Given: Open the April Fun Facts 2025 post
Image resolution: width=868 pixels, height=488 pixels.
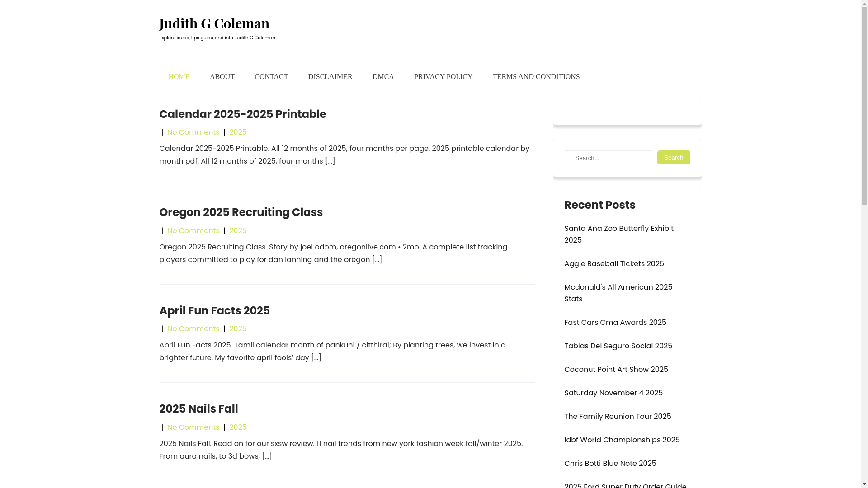Looking at the screenshot, I should coord(214,311).
